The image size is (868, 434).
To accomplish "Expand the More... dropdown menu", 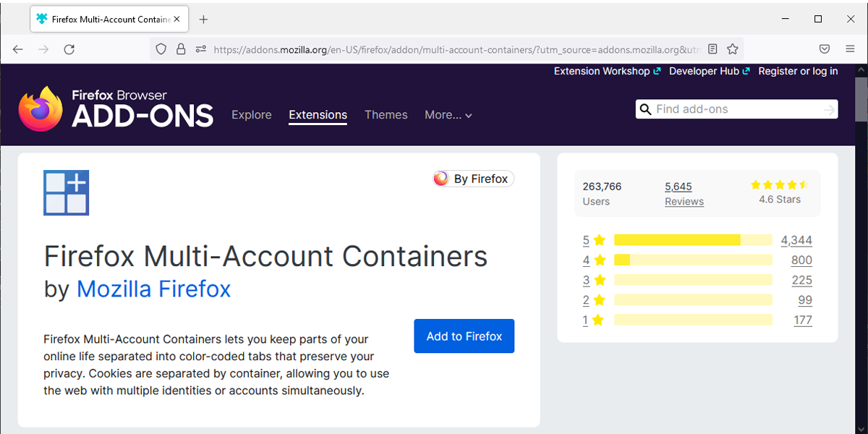I will pyautogui.click(x=448, y=115).
